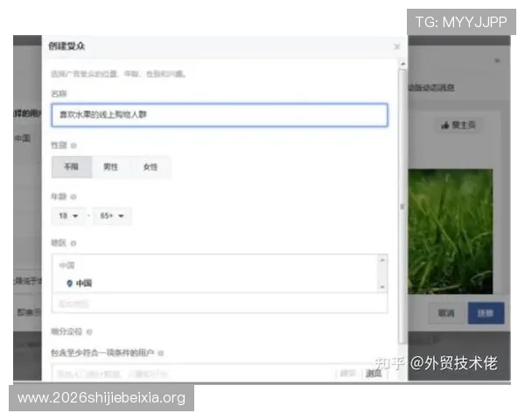Open the minimum age dropdown showing 18
Image resolution: width=525 pixels, height=420 pixels.
tap(68, 216)
